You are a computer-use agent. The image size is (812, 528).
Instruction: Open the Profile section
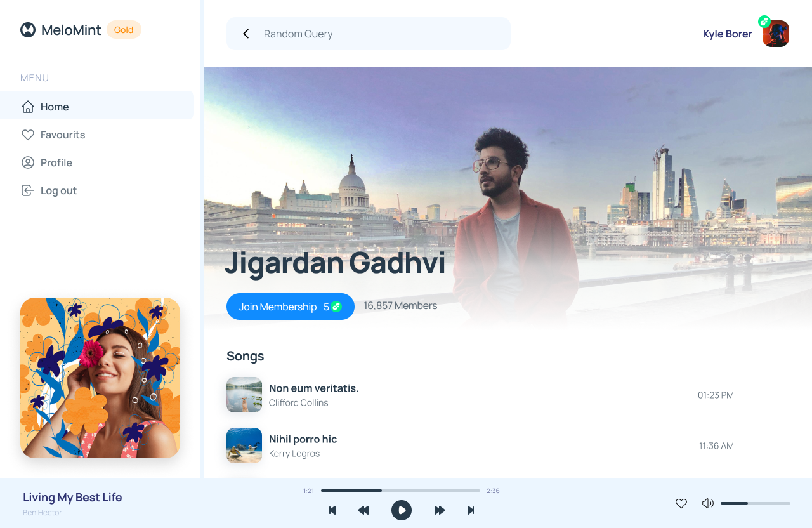click(x=56, y=162)
